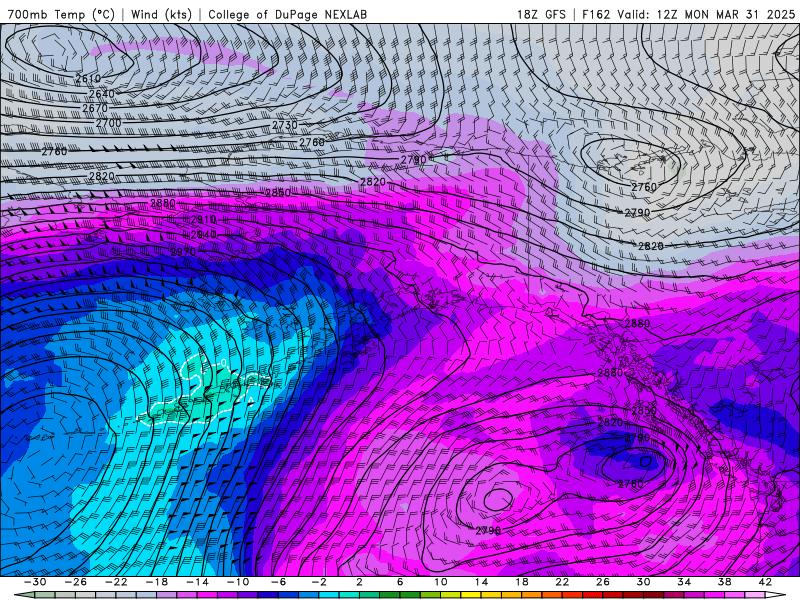Image resolution: width=800 pixels, height=600 pixels.
Task: Click the 2730 height contour label
Action: [285, 125]
